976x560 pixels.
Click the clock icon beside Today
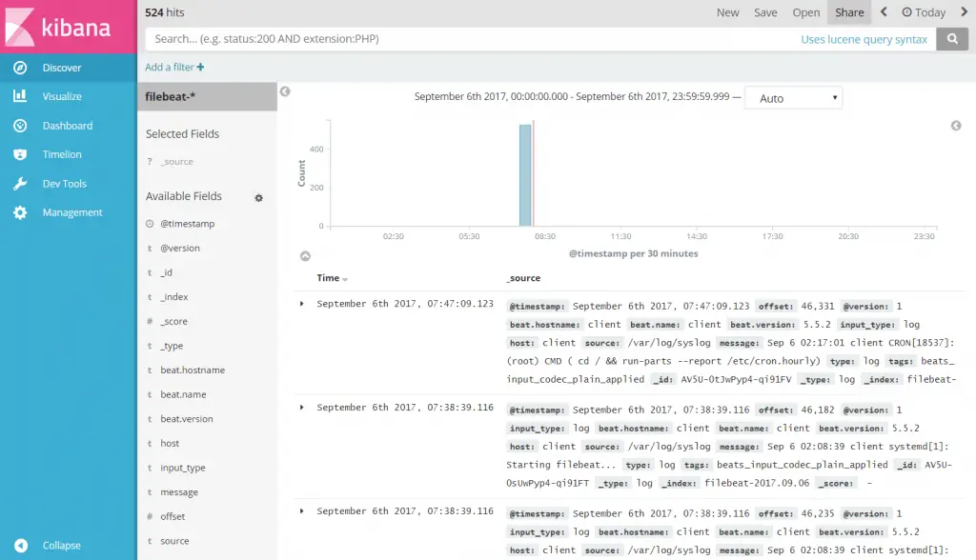[907, 11]
